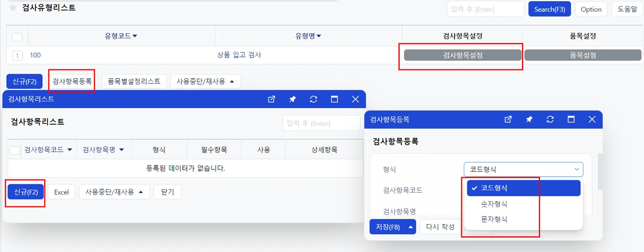Refresh the 검사항목등록 dialog
Image resolution: width=644 pixels, height=252 pixels.
tap(550, 119)
